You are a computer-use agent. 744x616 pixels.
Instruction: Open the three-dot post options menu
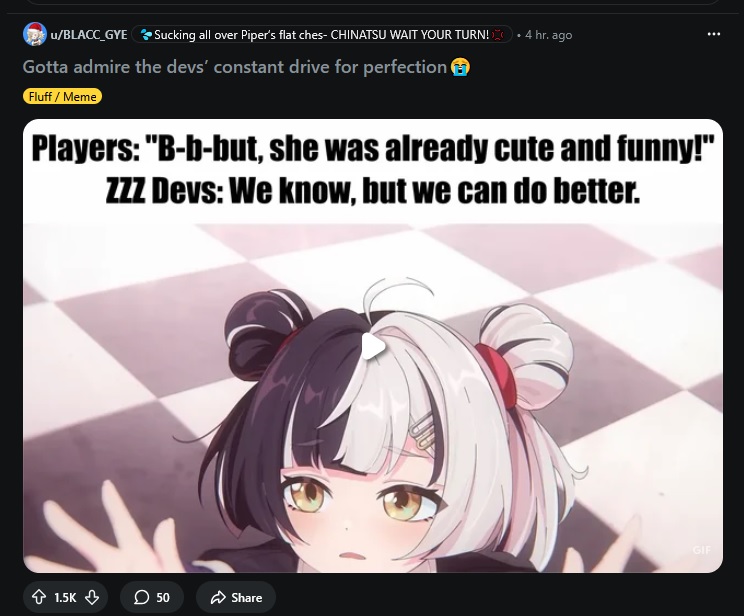click(x=714, y=34)
